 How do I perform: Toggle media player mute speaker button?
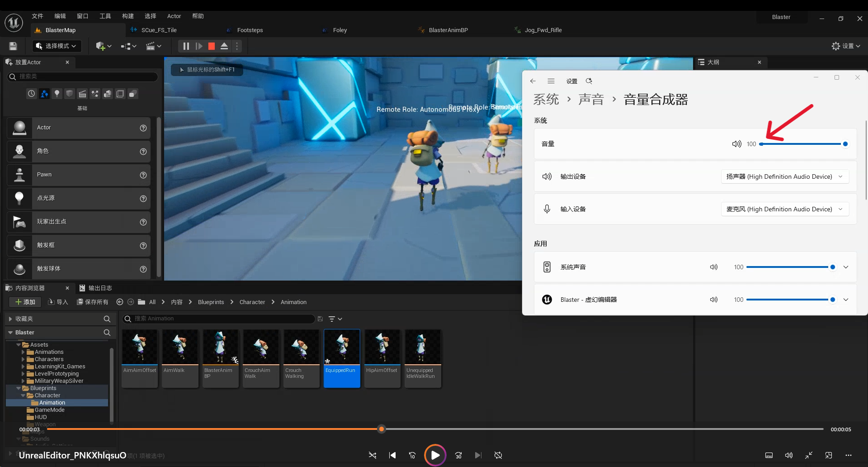coord(789,455)
